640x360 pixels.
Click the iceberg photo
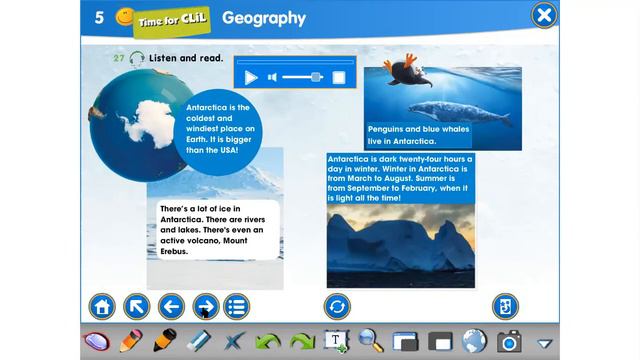[400, 246]
